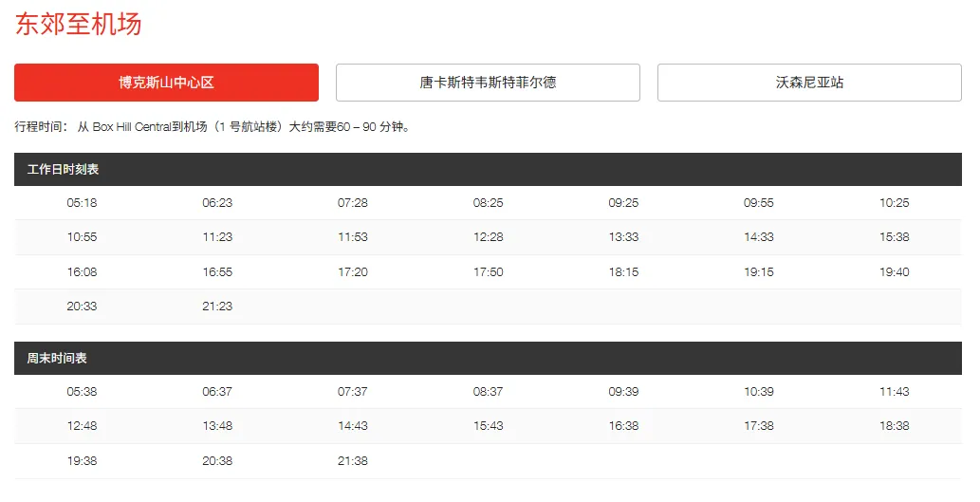Screen dimensions: 980x502
Task: Choose the 11:43 weekend departure
Action: 895,391
